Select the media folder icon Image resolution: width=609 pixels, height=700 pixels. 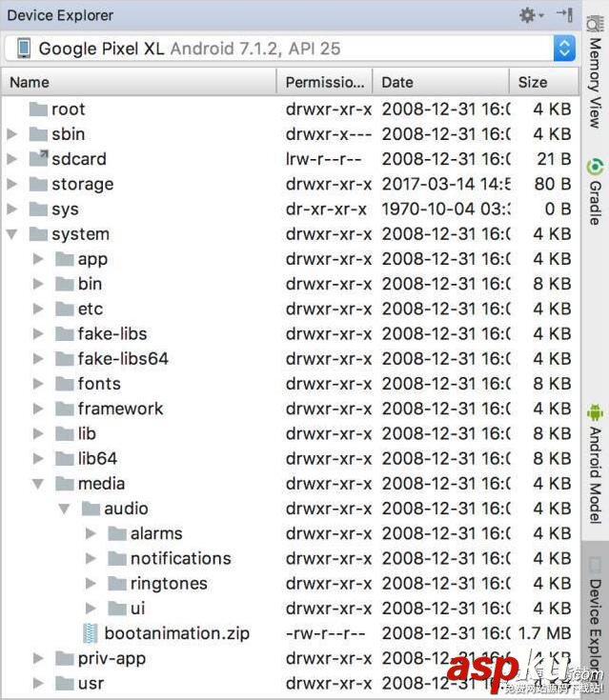click(x=65, y=484)
